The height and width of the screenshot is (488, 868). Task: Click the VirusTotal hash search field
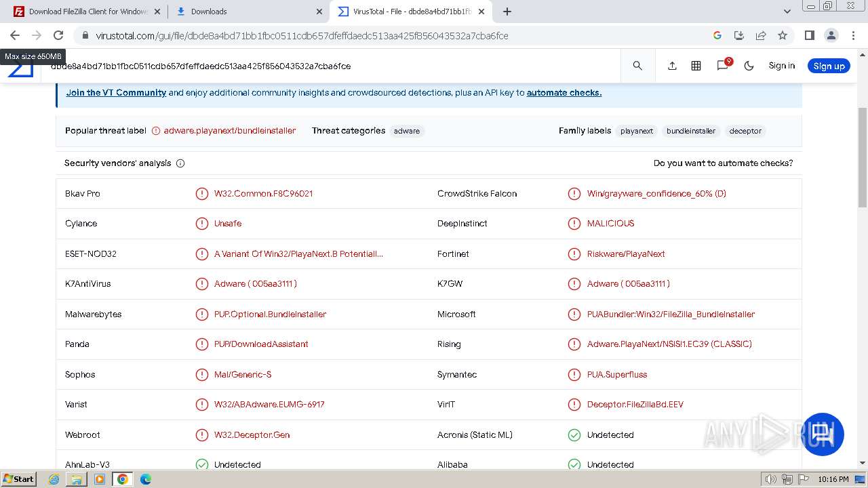tap(332, 66)
